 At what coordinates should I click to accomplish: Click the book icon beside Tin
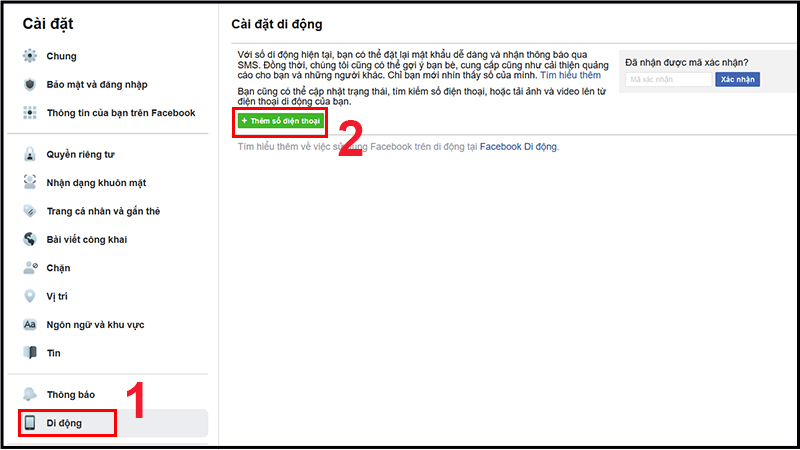30,353
